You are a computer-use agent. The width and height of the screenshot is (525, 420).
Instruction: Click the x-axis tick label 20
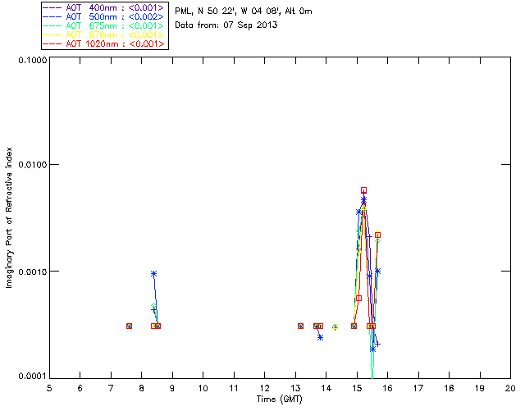510,388
